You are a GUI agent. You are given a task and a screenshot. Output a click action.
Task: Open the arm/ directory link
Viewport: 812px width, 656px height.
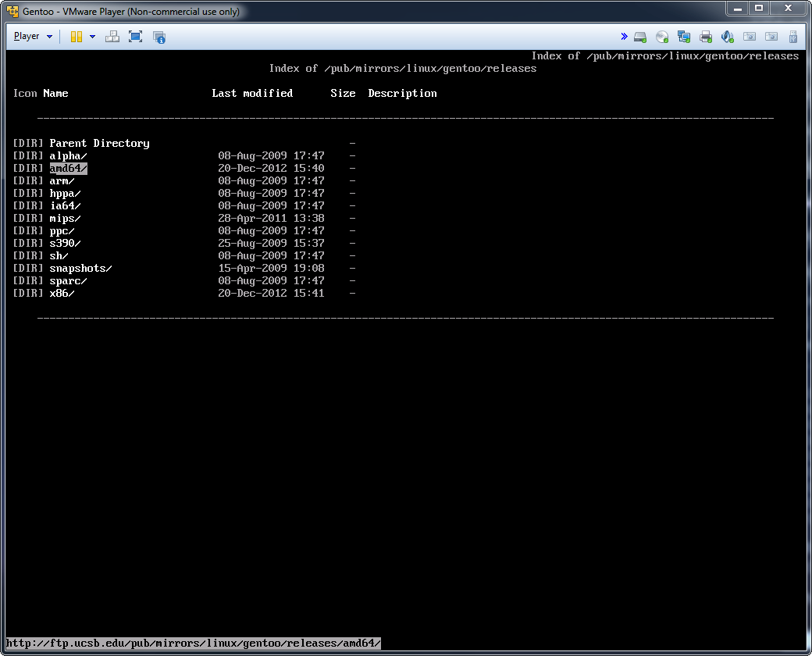pyautogui.click(x=62, y=181)
